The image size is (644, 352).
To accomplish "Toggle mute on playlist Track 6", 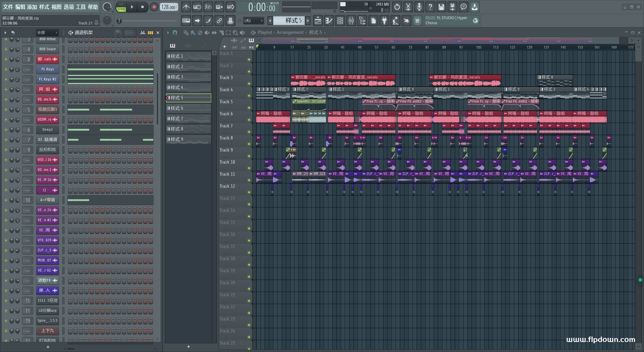I will tap(249, 120).
